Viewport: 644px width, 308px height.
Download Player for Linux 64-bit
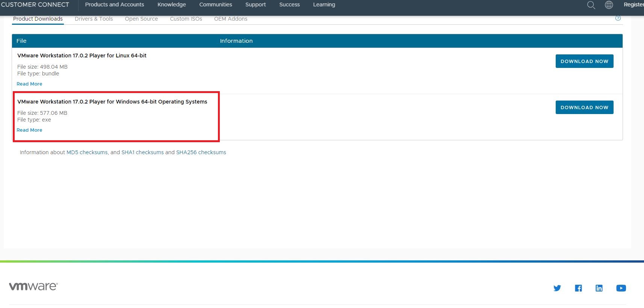[x=584, y=61]
